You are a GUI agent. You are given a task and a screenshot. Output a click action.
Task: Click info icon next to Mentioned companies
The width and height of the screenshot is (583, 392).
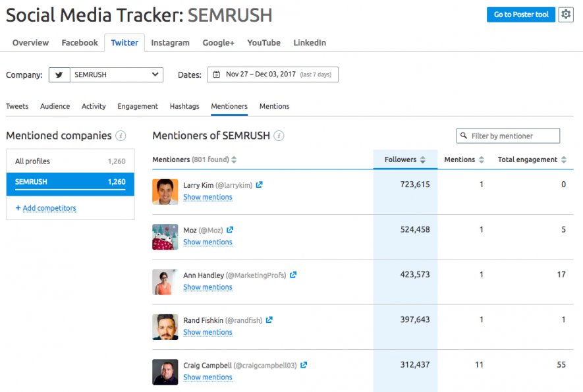121,136
